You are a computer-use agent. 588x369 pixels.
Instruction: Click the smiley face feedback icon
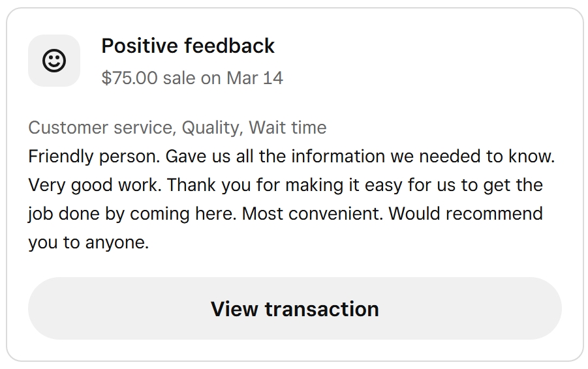click(54, 61)
